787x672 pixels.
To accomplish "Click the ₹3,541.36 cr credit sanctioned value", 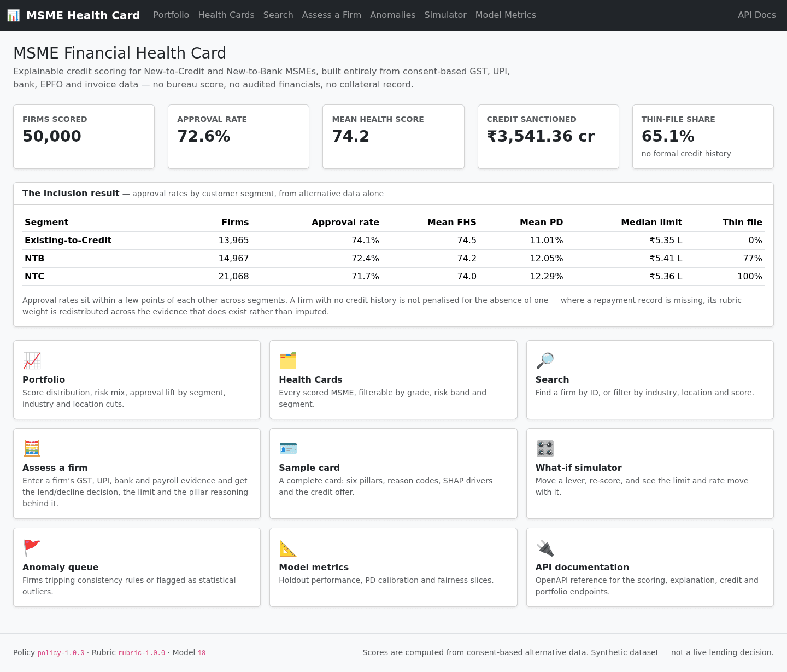I will click(x=541, y=136).
